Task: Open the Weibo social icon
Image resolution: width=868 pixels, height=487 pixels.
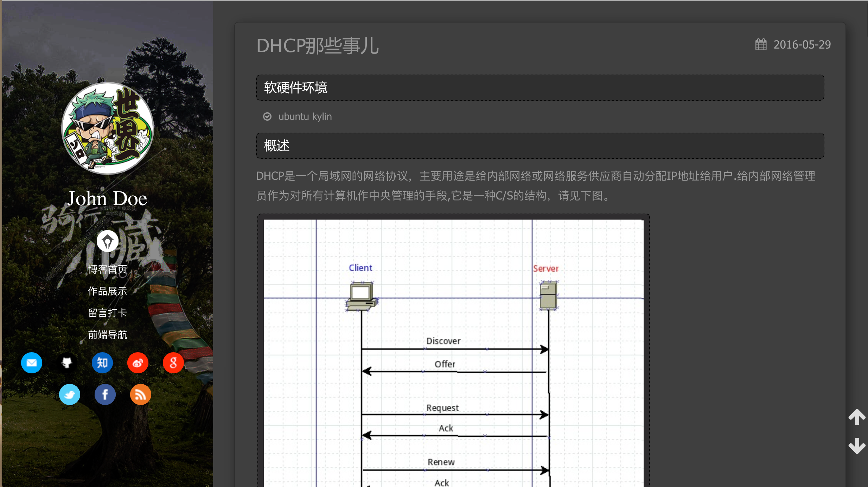Action: click(x=138, y=363)
